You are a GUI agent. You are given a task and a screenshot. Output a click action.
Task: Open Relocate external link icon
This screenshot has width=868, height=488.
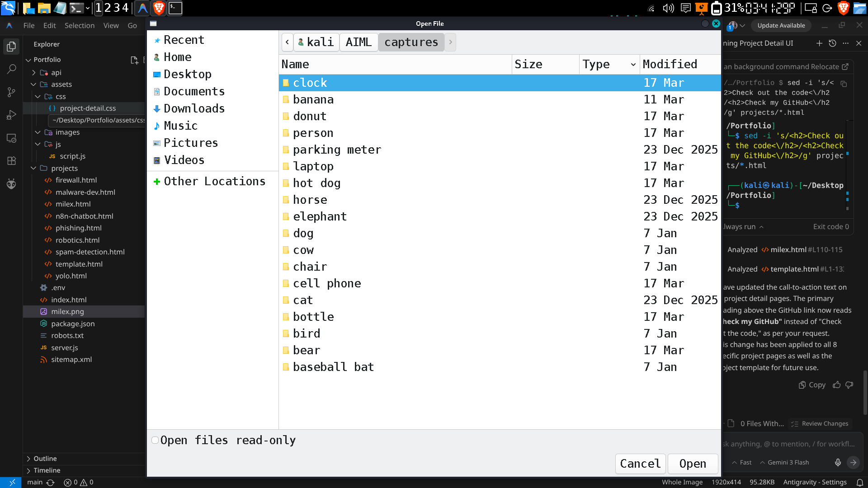coord(845,67)
